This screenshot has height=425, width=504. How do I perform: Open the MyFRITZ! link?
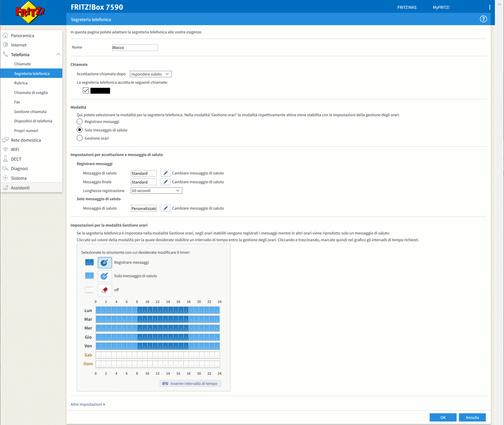coord(441,7)
